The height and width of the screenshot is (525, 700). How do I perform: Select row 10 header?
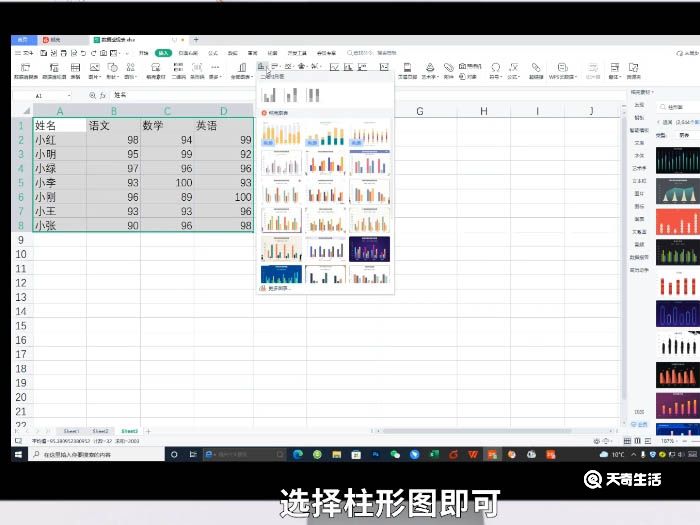pyautogui.click(x=21, y=254)
